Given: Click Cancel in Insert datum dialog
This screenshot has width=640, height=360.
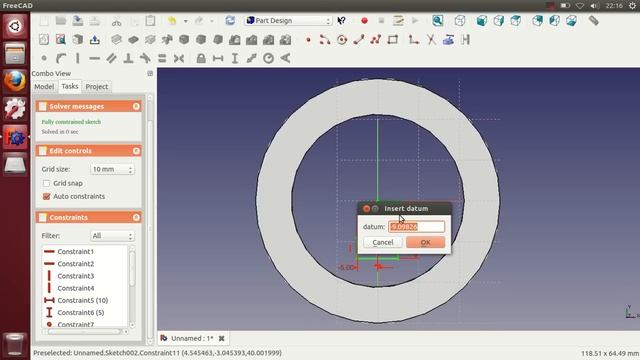Looking at the screenshot, I should (x=383, y=242).
